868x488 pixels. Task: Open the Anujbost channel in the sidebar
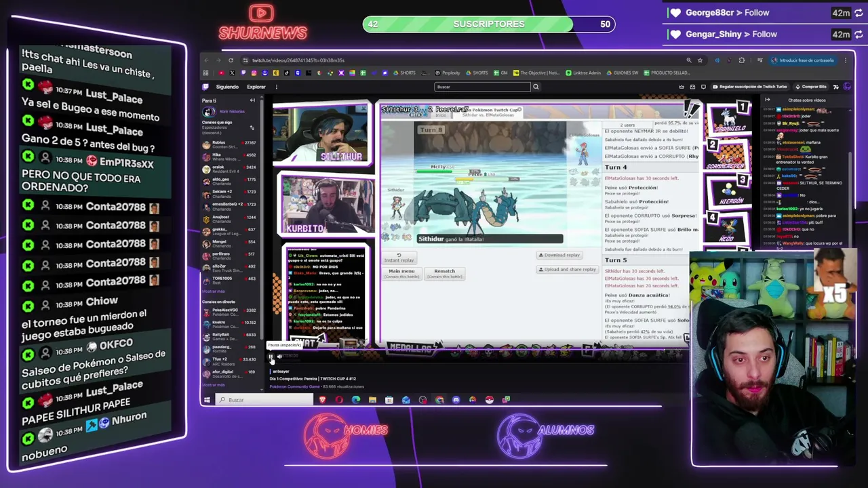(x=229, y=220)
